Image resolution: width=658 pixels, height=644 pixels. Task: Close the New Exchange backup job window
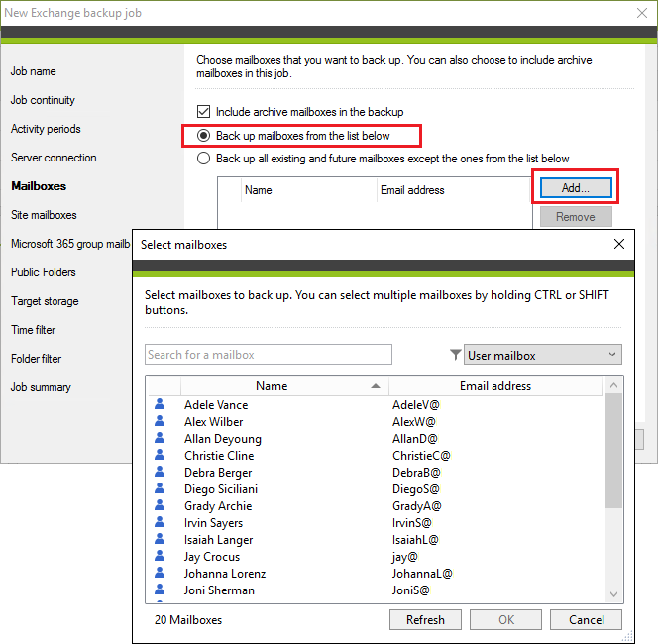coord(641,13)
